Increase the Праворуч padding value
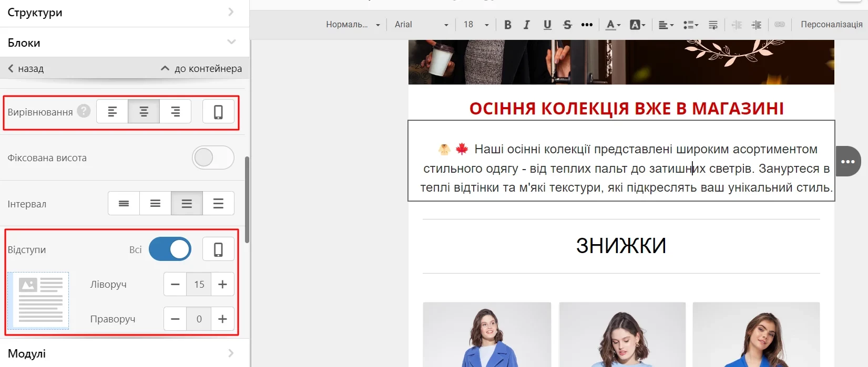The width and height of the screenshot is (868, 367). pyautogui.click(x=222, y=319)
